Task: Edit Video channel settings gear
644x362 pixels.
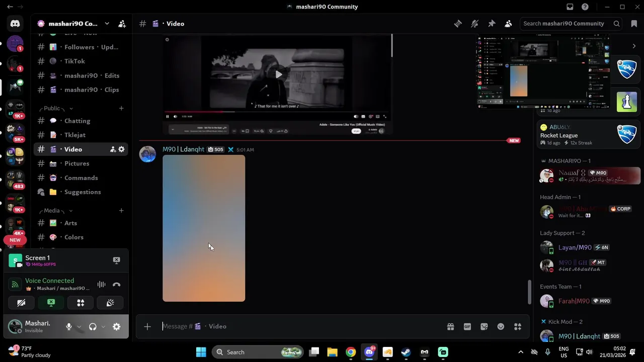Action: [x=121, y=149]
